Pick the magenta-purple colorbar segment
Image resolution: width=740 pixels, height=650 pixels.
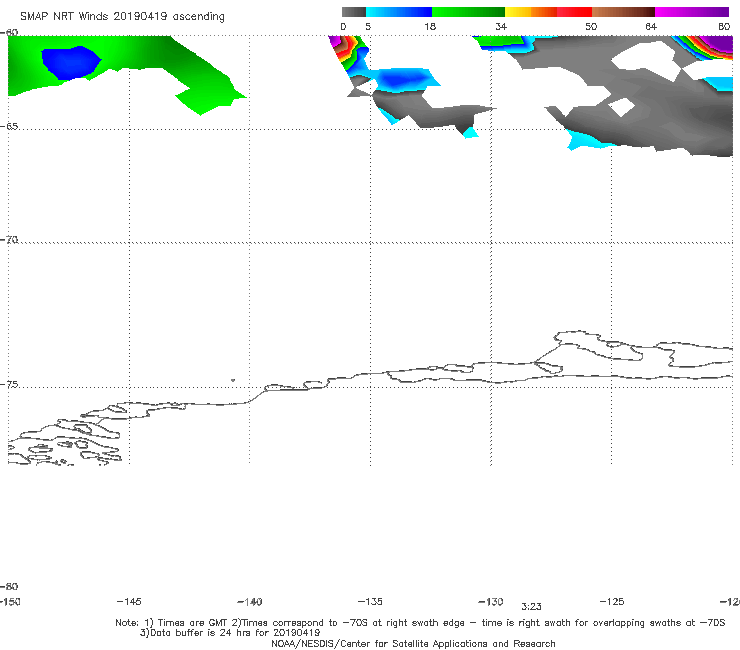tap(692, 12)
